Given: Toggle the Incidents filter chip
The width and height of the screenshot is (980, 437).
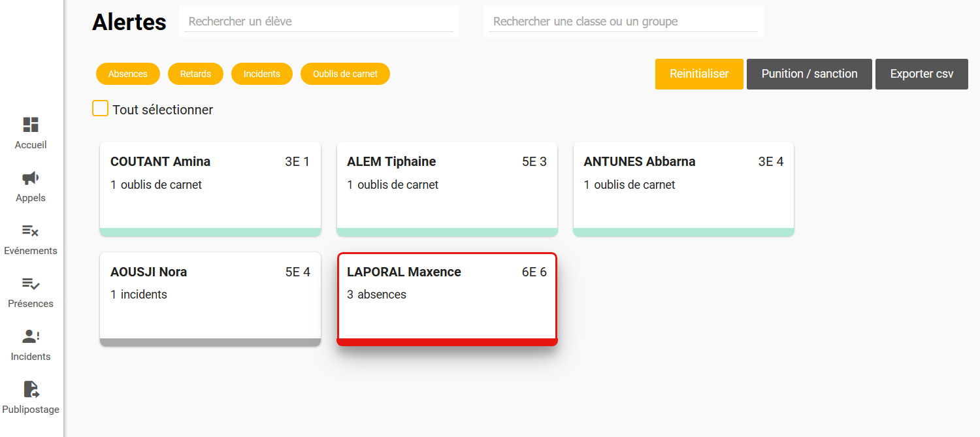Looking at the screenshot, I should pos(262,74).
